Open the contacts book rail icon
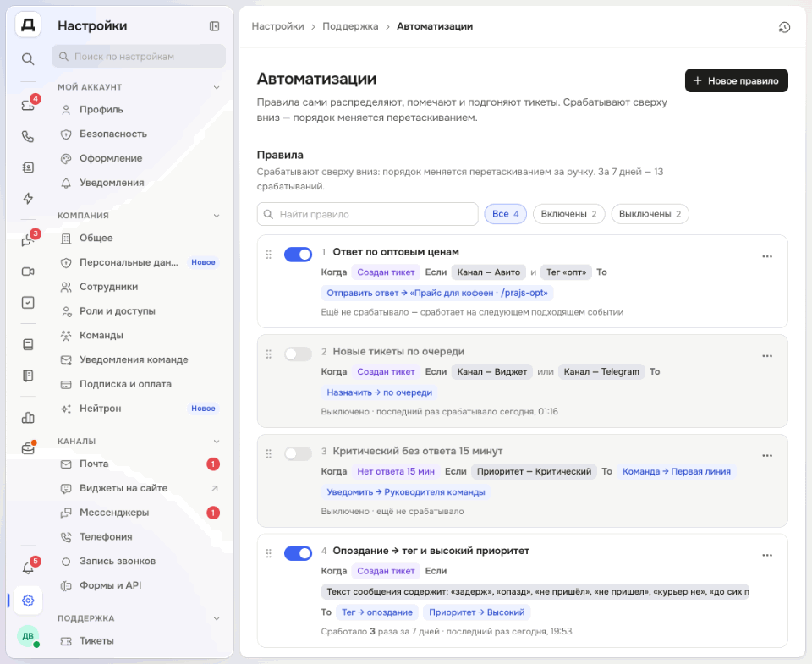812x664 pixels. point(28,167)
